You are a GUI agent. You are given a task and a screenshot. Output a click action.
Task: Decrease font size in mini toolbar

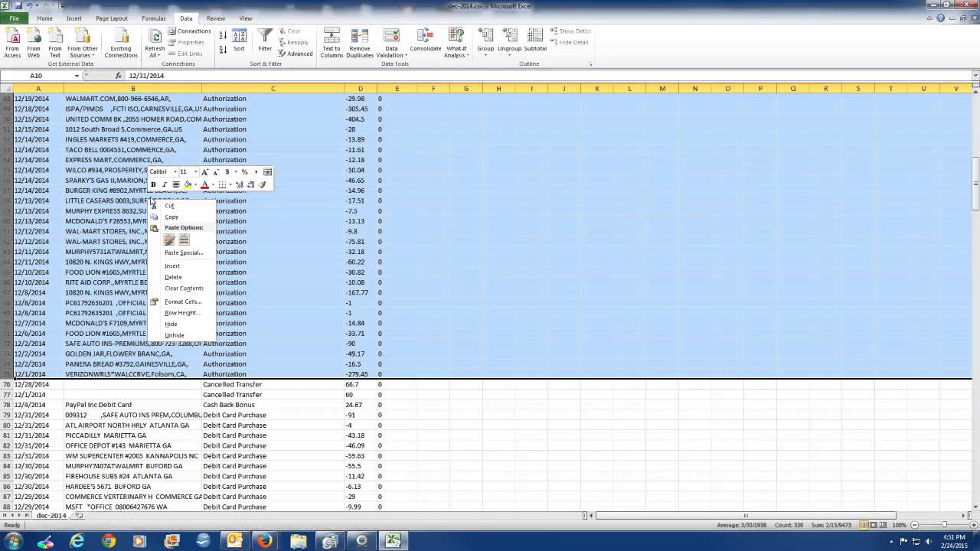coord(215,172)
